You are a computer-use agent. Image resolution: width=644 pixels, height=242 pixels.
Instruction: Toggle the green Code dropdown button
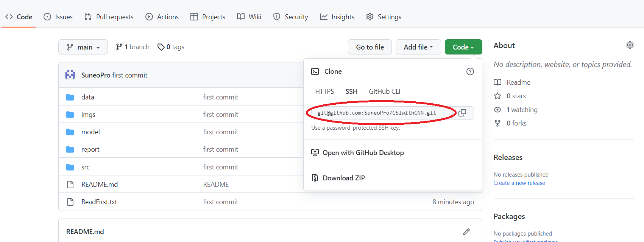coord(463,47)
